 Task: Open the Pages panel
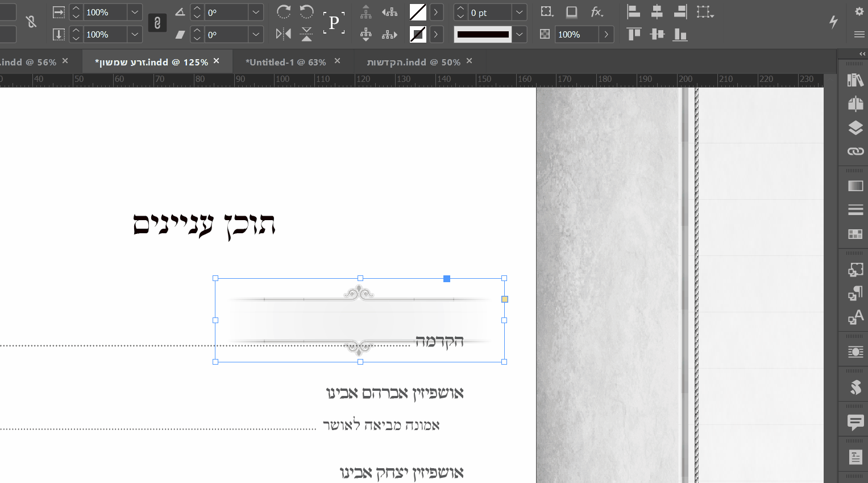pos(855,104)
